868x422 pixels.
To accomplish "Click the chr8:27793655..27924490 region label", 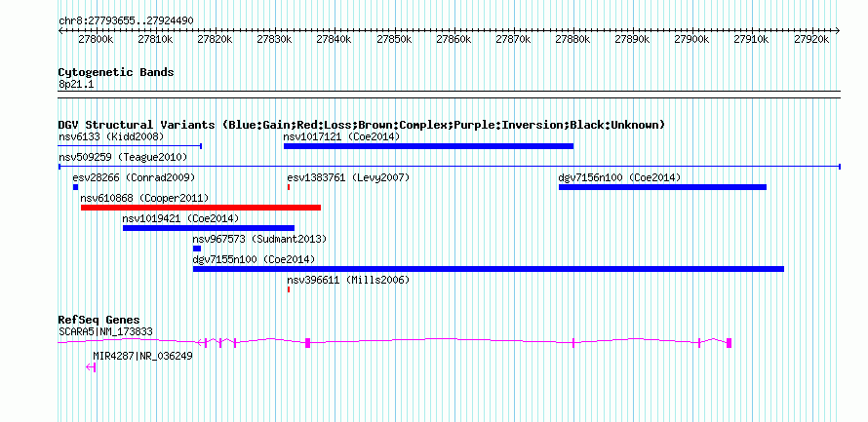I will [x=126, y=20].
